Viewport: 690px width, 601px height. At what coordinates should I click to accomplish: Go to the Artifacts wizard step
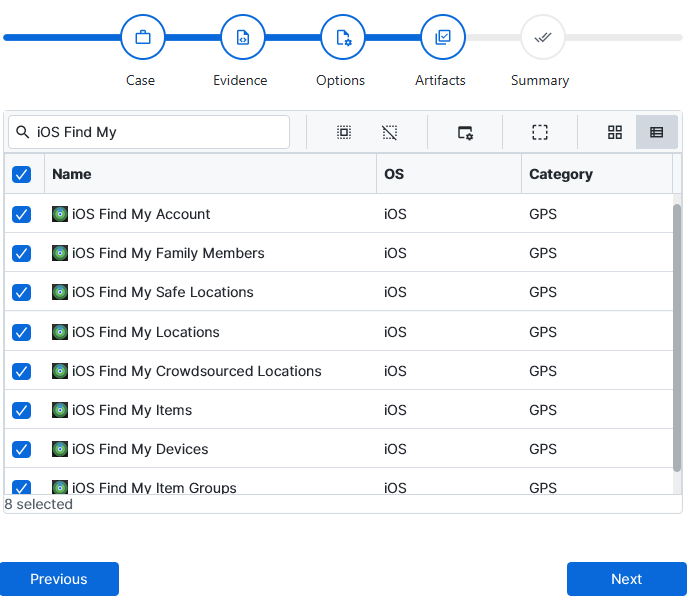[443, 37]
